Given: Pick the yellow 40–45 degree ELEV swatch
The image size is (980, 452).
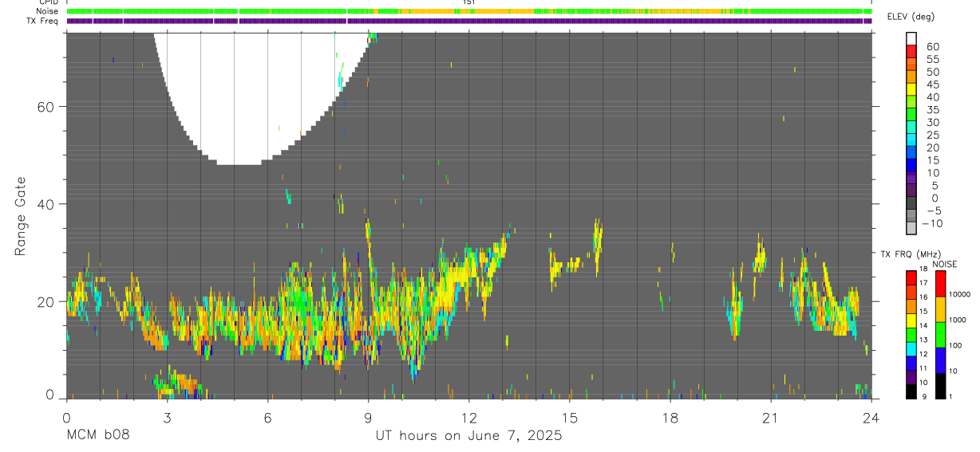Looking at the screenshot, I should coord(911,90).
